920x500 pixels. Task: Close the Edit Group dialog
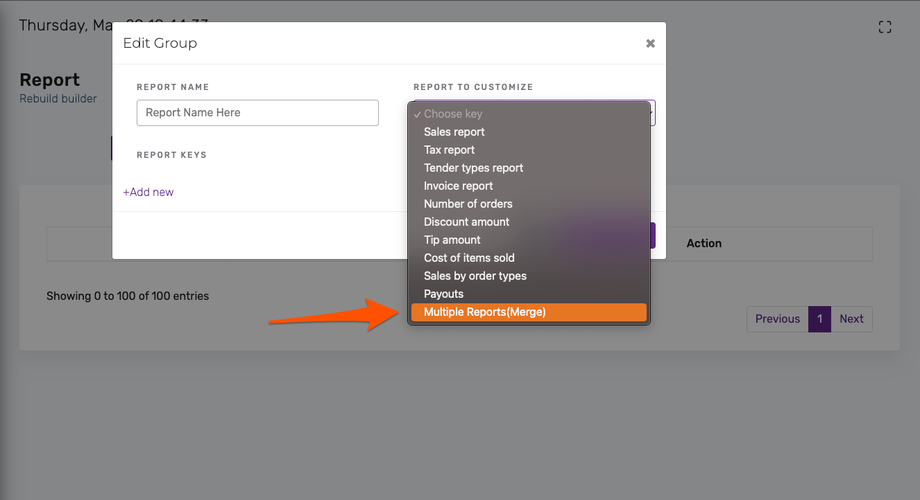pyautogui.click(x=650, y=43)
